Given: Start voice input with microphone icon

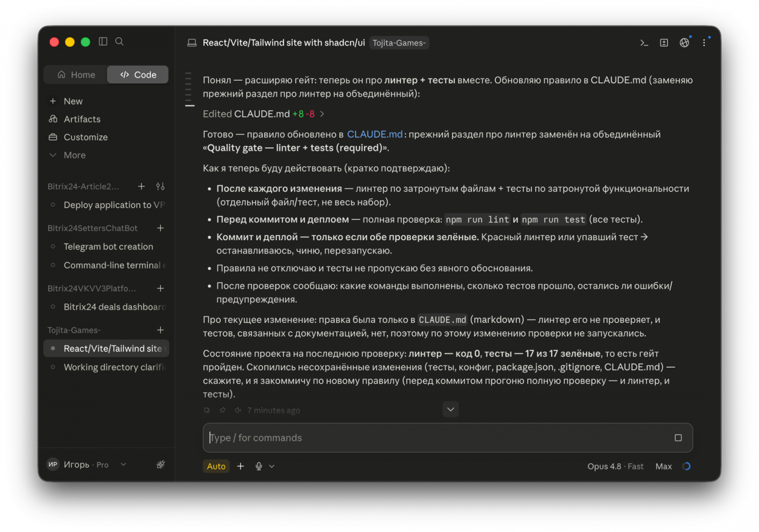Looking at the screenshot, I should [259, 466].
